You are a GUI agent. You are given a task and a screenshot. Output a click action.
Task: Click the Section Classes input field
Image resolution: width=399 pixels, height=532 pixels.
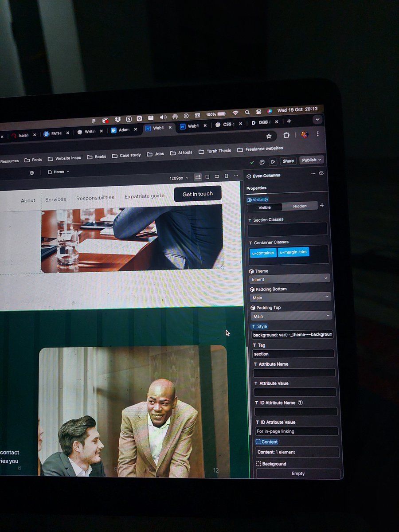coord(288,229)
